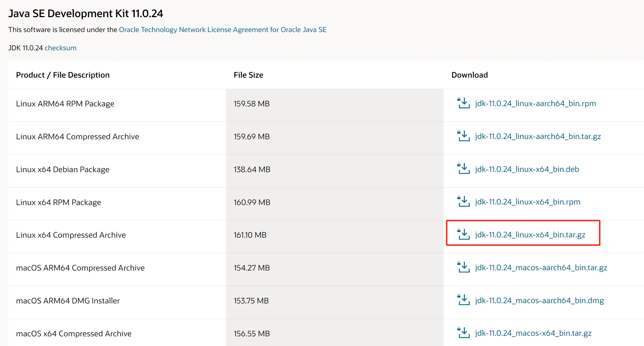Select the macOS ARM64 DMG Installer text
The image size is (644, 346).
(x=68, y=301)
